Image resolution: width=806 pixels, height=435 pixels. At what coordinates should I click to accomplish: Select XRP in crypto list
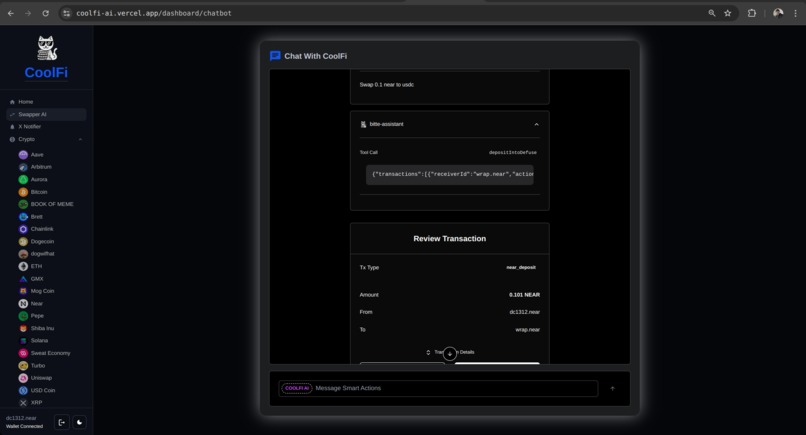click(36, 403)
